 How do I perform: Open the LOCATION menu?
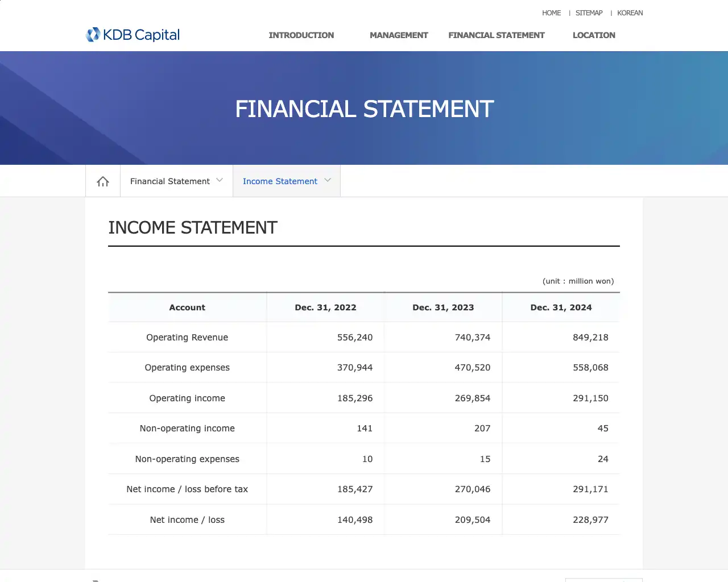594,35
